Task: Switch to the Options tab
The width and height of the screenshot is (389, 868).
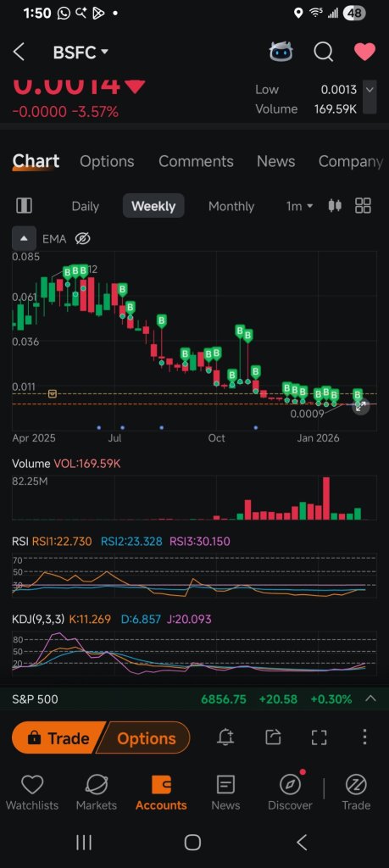Action: 107,161
